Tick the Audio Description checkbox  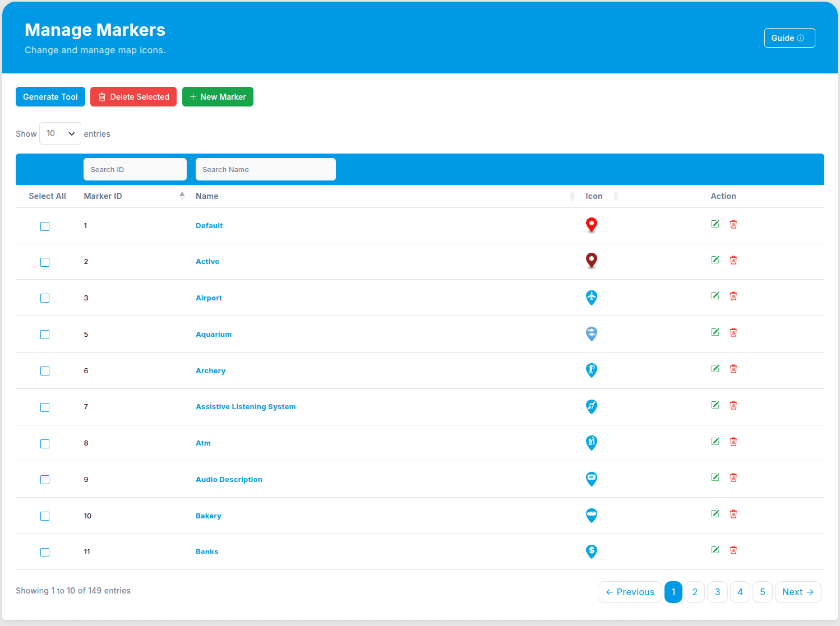pos(45,480)
